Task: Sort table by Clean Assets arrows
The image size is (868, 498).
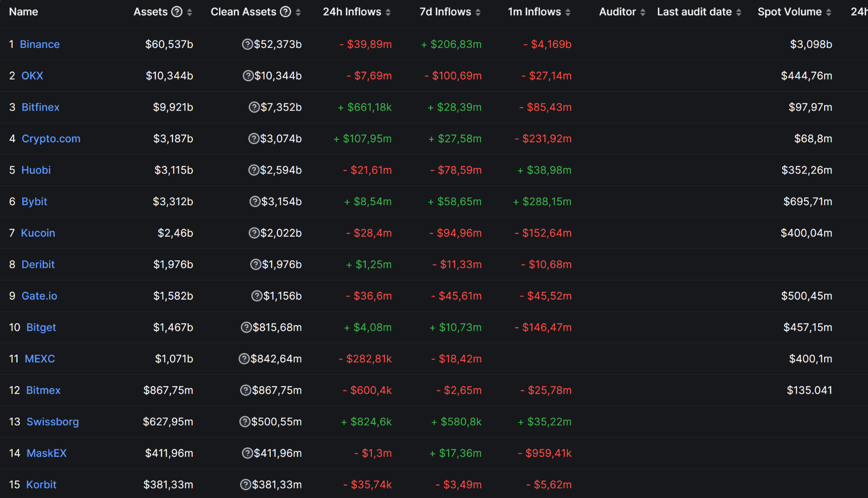Action: (x=298, y=12)
